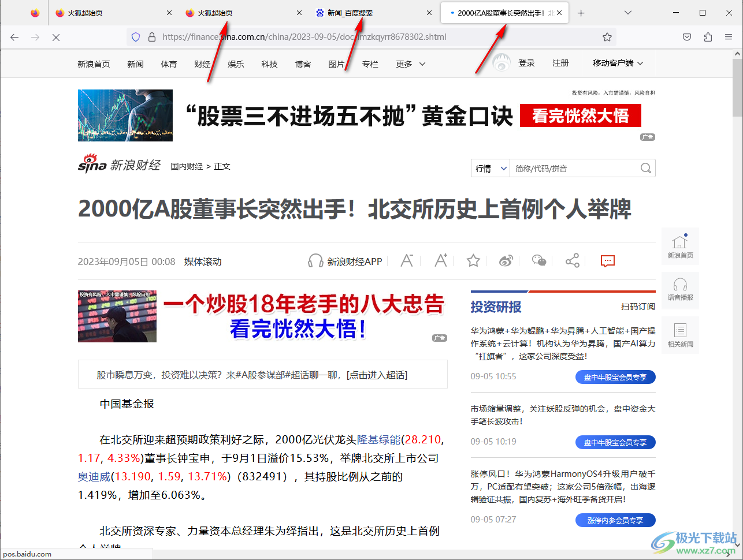Open a new tab with plus
The image size is (743, 560).
tap(581, 13)
